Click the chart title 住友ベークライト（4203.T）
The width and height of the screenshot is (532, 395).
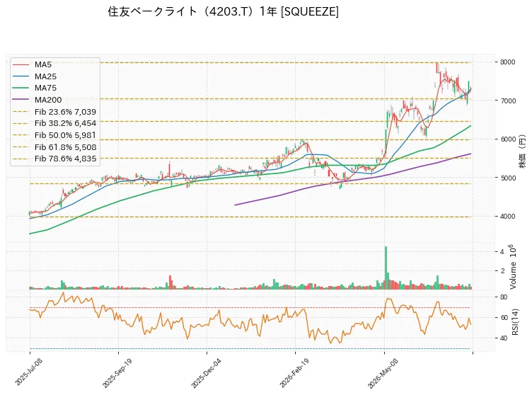pyautogui.click(x=183, y=11)
